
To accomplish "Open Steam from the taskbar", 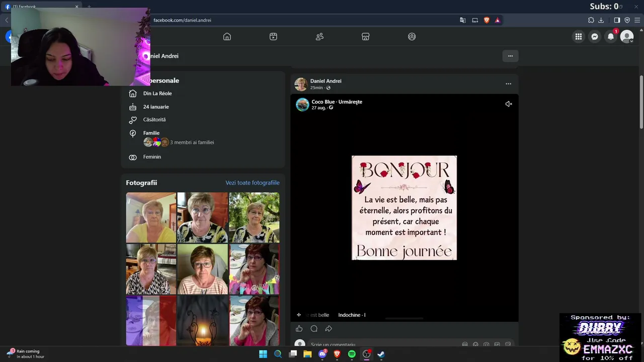I will (381, 354).
